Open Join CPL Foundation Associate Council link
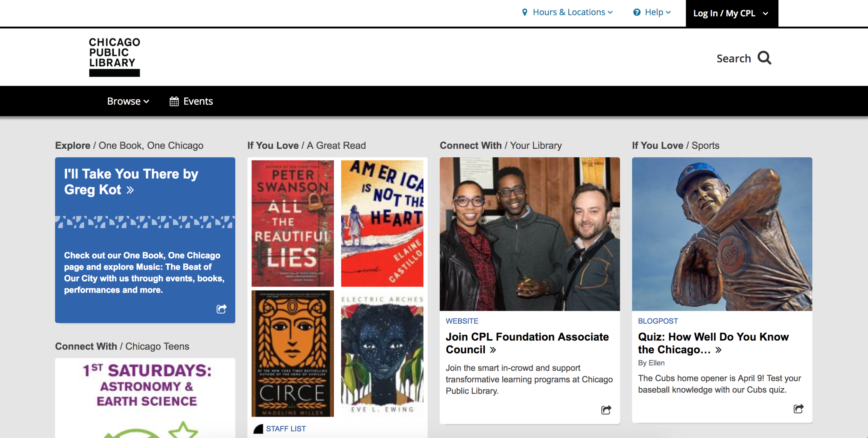 tap(527, 343)
